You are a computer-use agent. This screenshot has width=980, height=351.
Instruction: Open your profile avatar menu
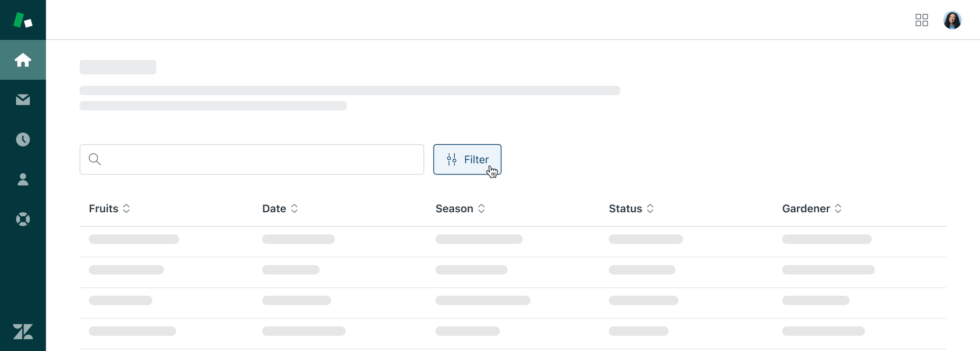tap(952, 20)
